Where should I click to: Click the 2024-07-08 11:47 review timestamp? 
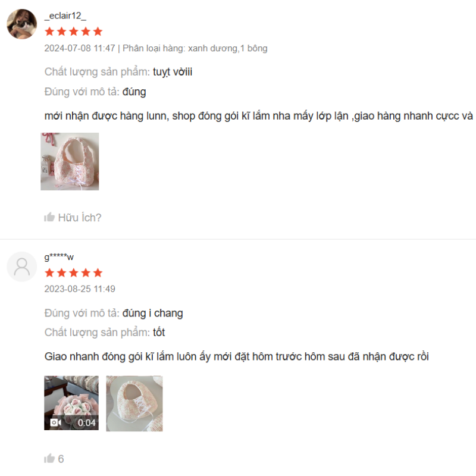pos(80,48)
